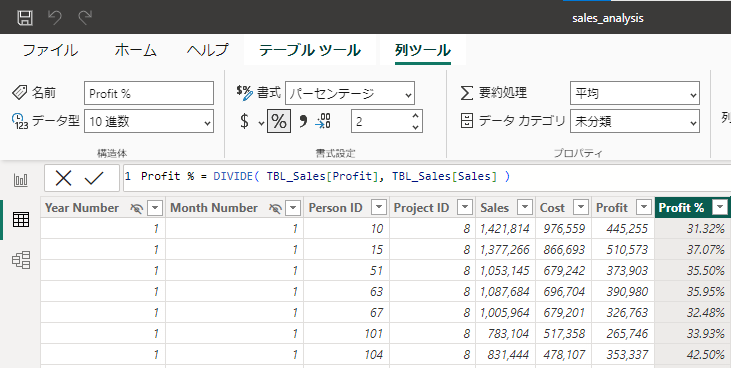The image size is (731, 368).
Task: Click the sigma 要約処理 icon
Action: click(x=466, y=93)
